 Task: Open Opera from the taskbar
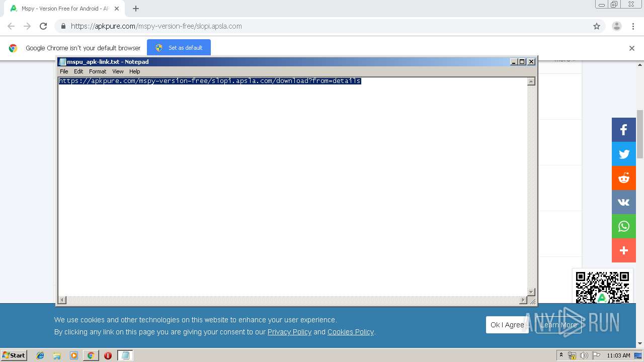point(108,355)
